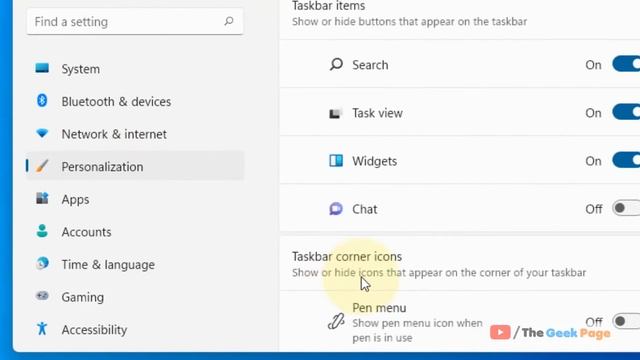
Task: Enable the Pen menu toggle
Action: pyautogui.click(x=627, y=321)
